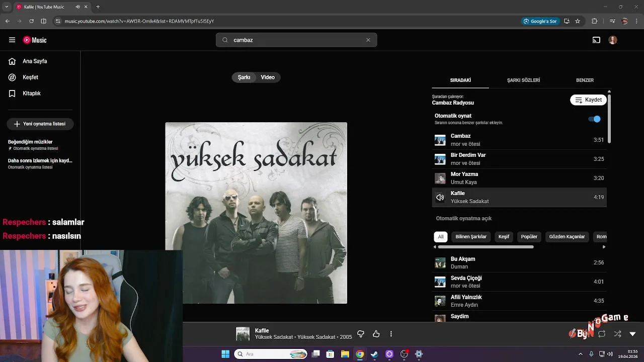Save queue with Kaydet button
The width and height of the screenshot is (644, 362).
pos(588,100)
